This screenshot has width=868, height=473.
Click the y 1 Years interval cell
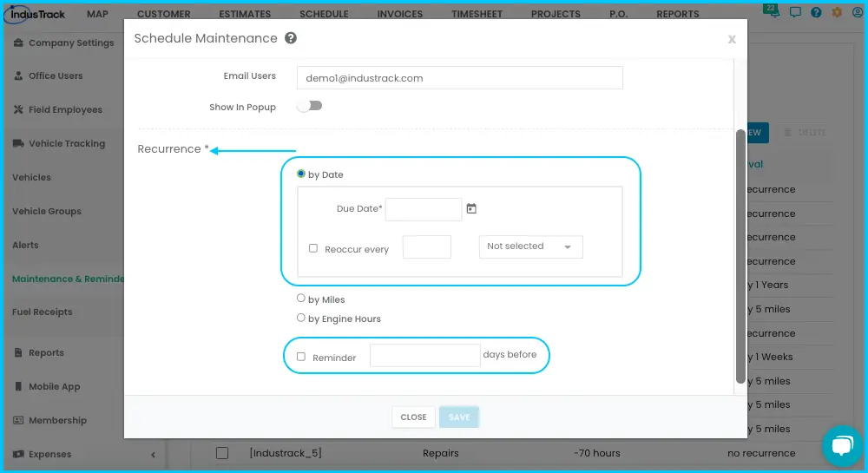click(768, 285)
